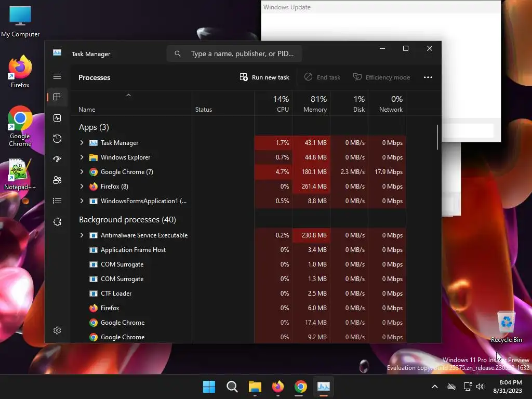Switch to Chrome on taskbar
This screenshot has height=399, width=532.
click(301, 387)
